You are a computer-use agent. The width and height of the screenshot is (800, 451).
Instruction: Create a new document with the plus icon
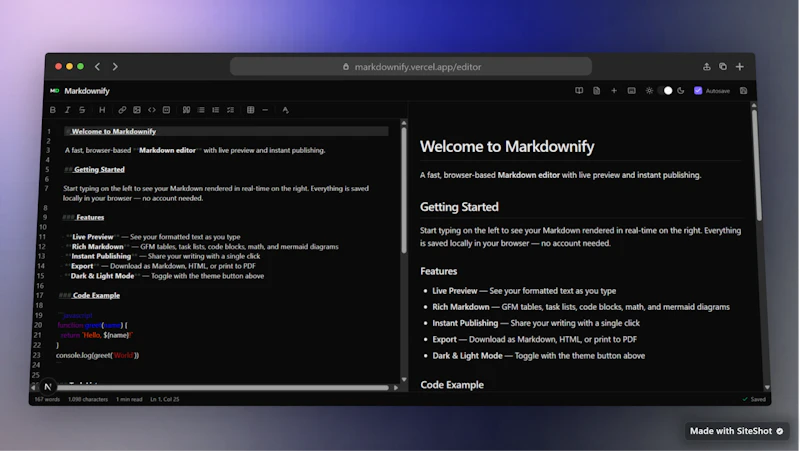(614, 91)
